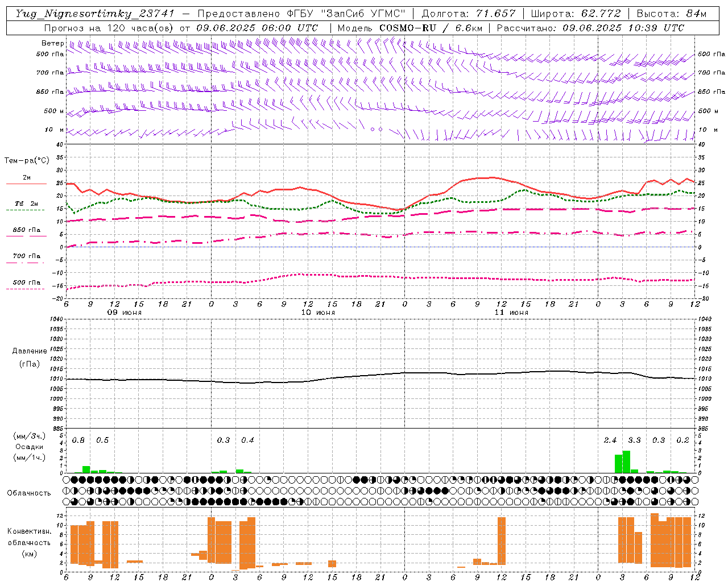Click the '2.4' precipitation total value
This screenshot has width=728, height=582.
tap(610, 440)
